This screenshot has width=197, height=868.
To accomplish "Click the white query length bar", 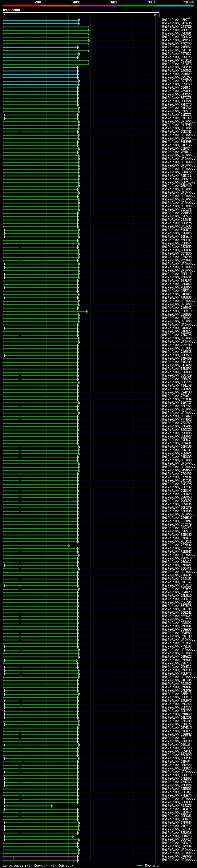I will (81, 13).
